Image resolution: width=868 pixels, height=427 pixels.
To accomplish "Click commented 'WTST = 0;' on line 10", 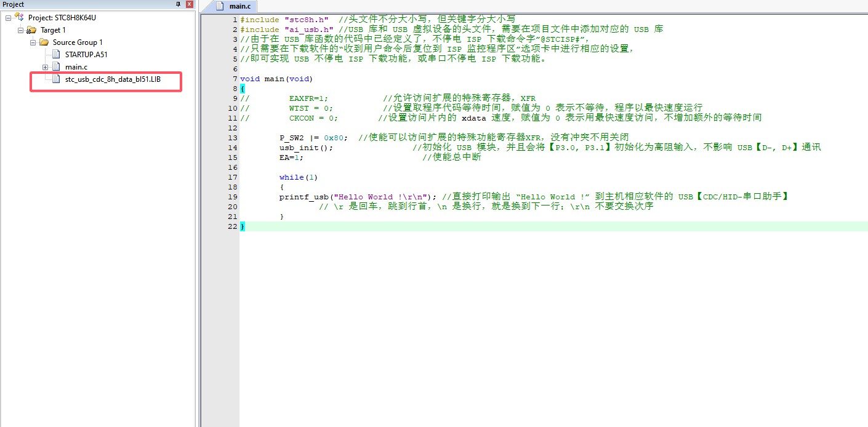I will [311, 108].
